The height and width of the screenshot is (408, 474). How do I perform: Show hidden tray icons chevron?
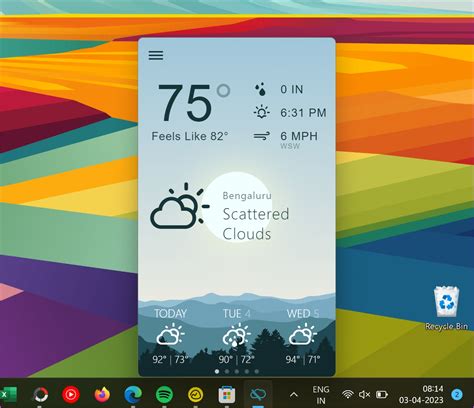294,395
